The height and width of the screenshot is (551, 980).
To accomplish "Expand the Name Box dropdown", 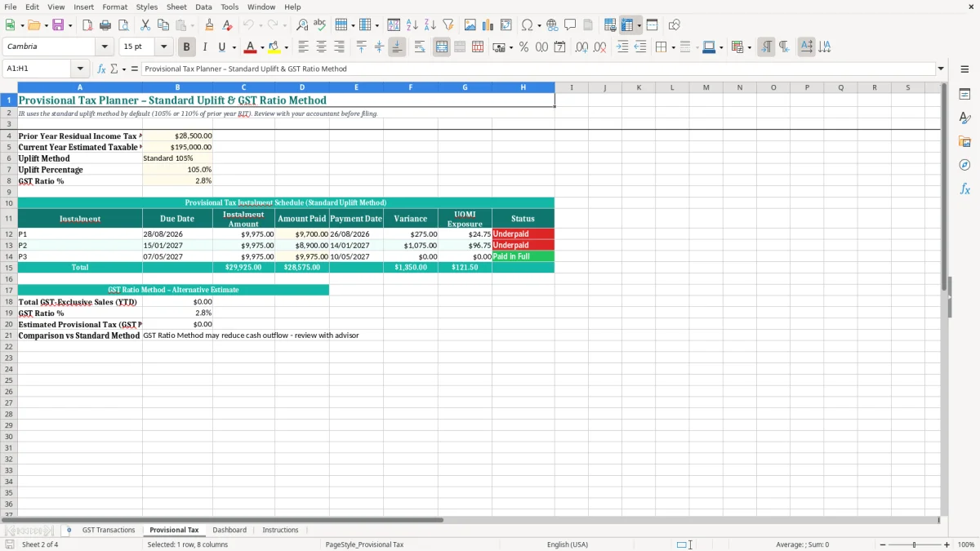I will pyautogui.click(x=80, y=69).
